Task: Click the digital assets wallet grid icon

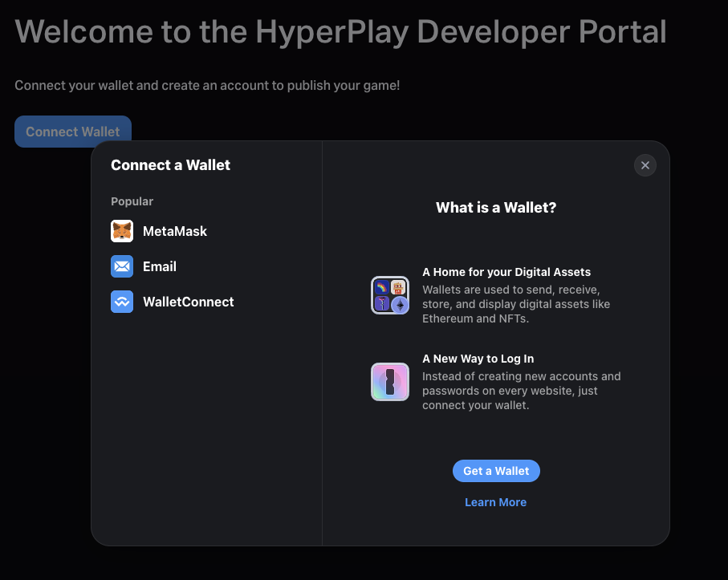Action: [390, 295]
